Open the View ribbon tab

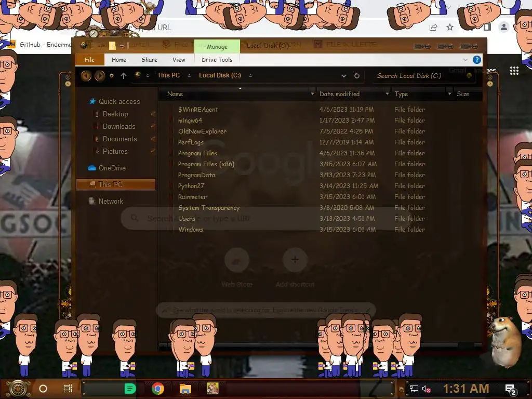[179, 60]
